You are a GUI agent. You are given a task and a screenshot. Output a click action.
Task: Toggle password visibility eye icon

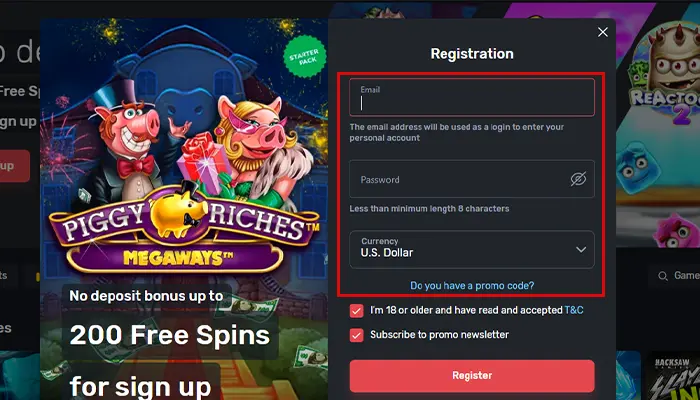(578, 179)
